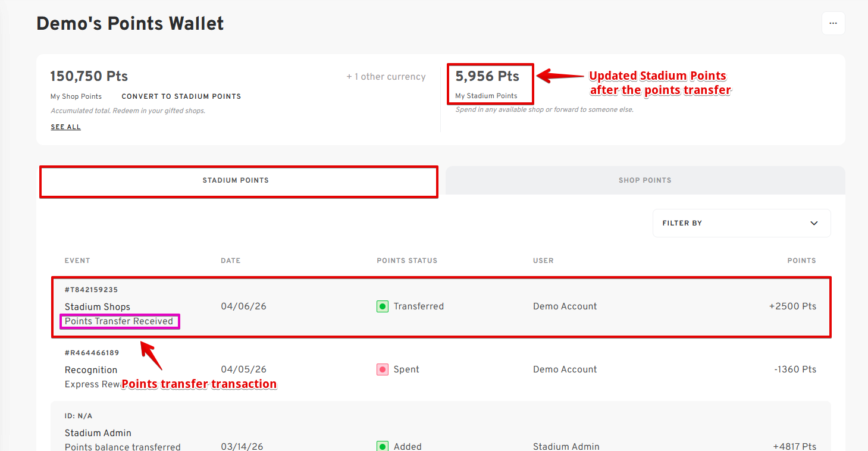Image resolution: width=868 pixels, height=451 pixels.
Task: Select transaction #R464466189 Recognition row
Action: coord(440,369)
